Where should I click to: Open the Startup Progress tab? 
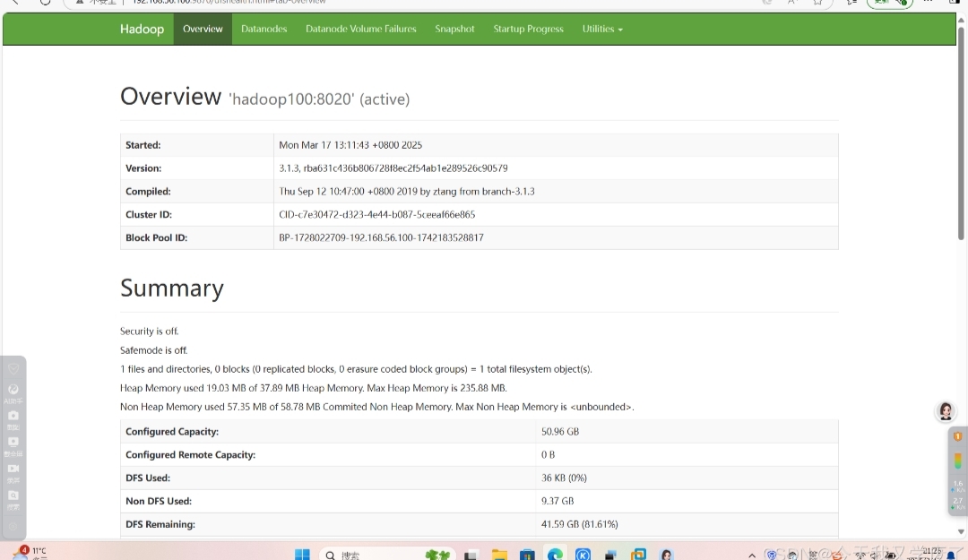point(529,29)
